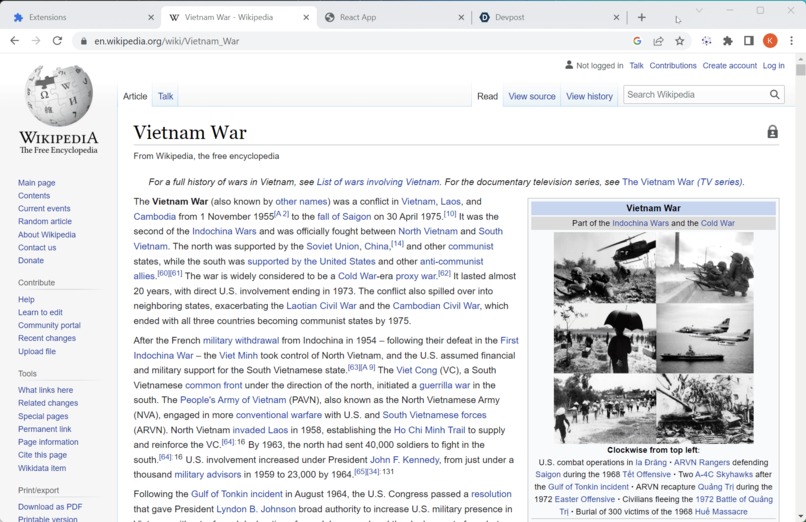Open tab search chevron in title bar
The width and height of the screenshot is (806, 522).
[x=699, y=10]
